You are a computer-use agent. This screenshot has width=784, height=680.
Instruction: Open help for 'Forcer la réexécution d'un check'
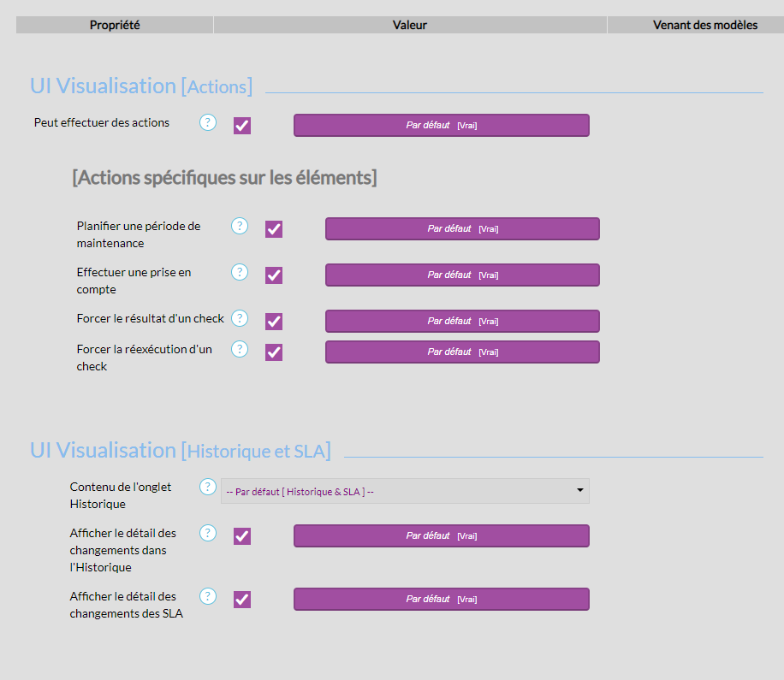click(x=240, y=349)
